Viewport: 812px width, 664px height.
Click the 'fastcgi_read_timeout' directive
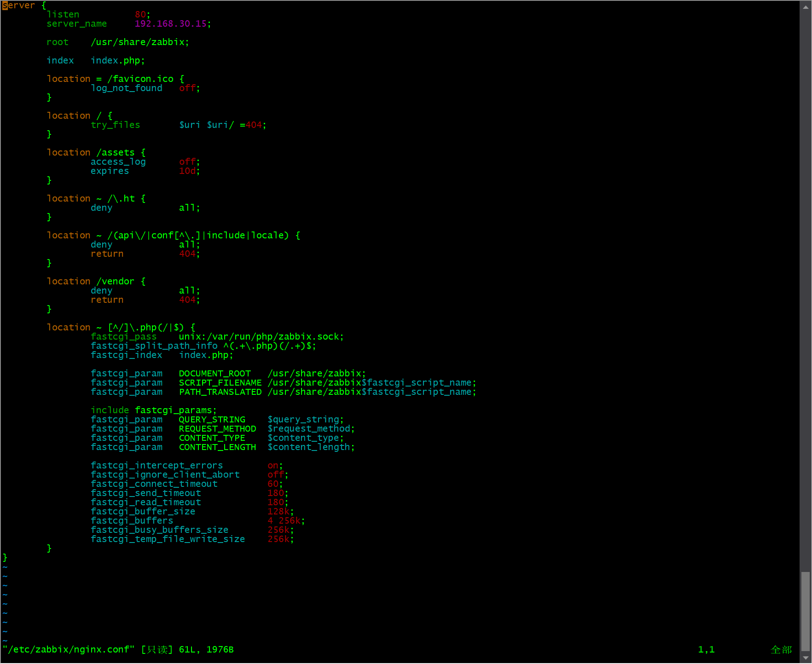tap(146, 502)
